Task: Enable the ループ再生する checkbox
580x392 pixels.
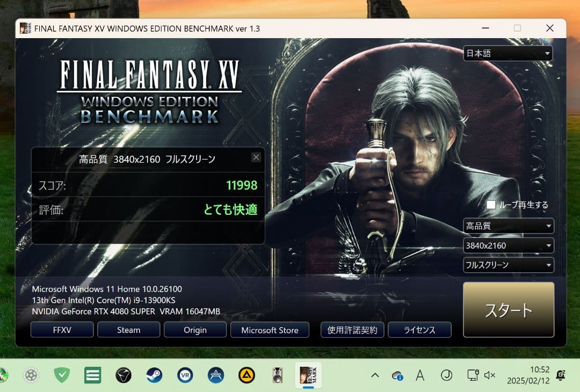Action: (491, 205)
